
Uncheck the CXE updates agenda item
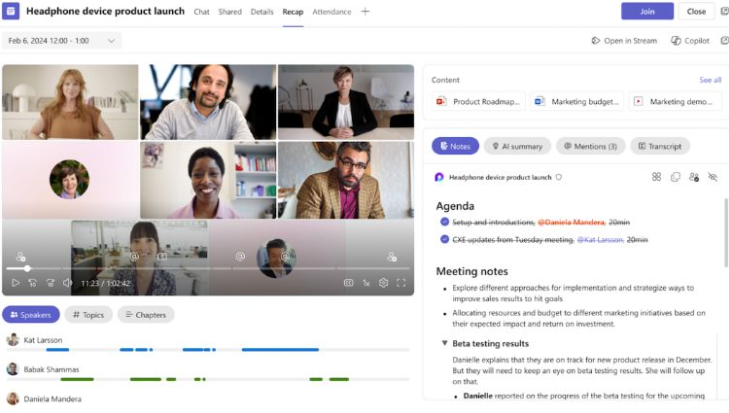coord(443,240)
